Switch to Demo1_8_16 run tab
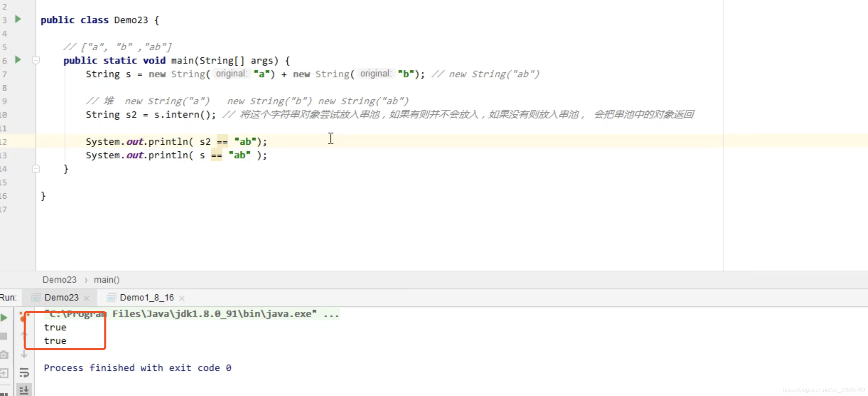The width and height of the screenshot is (868, 396). click(x=147, y=298)
